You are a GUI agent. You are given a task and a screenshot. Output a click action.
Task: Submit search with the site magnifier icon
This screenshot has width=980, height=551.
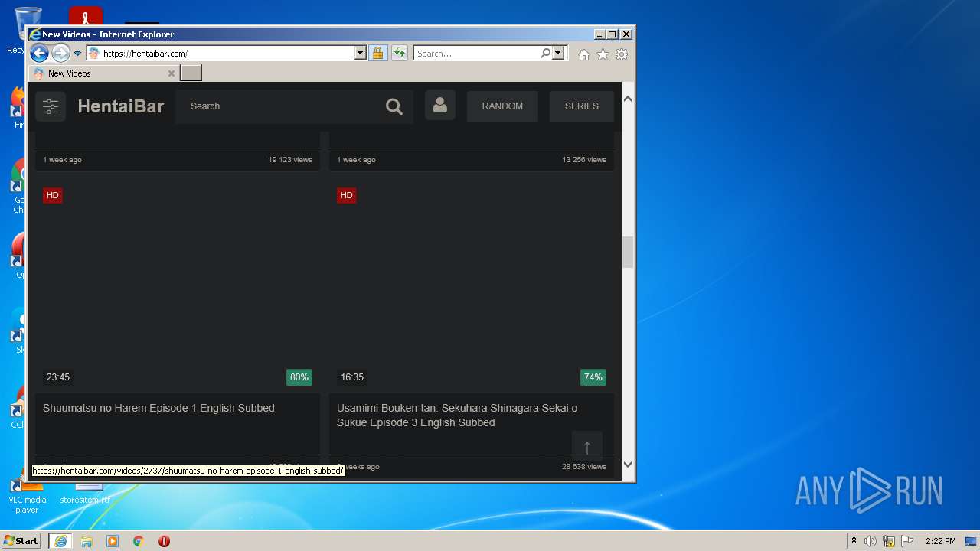point(394,106)
